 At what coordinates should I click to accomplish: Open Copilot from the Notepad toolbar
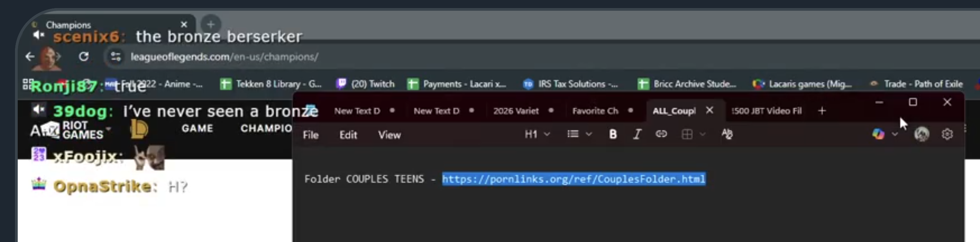(878, 134)
